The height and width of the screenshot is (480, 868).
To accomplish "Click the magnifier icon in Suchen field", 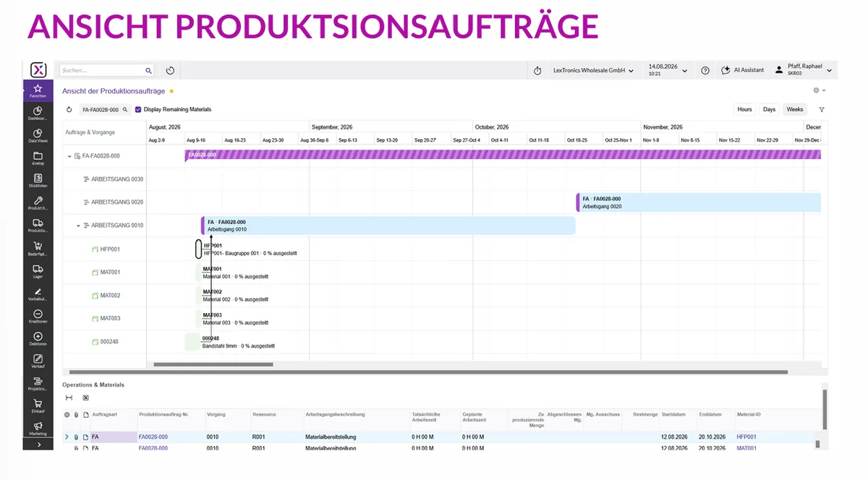I will coord(148,71).
